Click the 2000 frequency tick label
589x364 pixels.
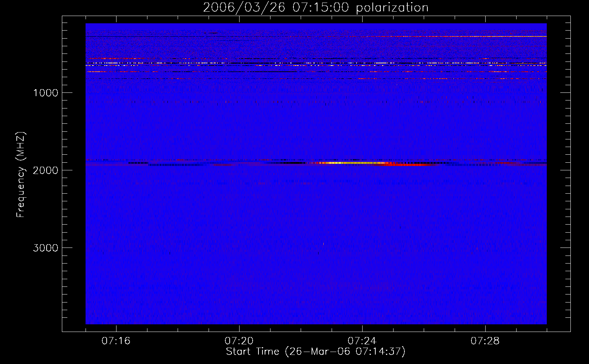click(x=46, y=170)
